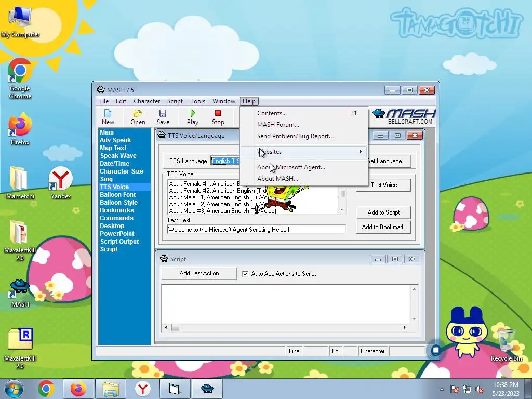Click the taskbar clock showing 10:38 PM
This screenshot has width=532, height=399.
506,389
